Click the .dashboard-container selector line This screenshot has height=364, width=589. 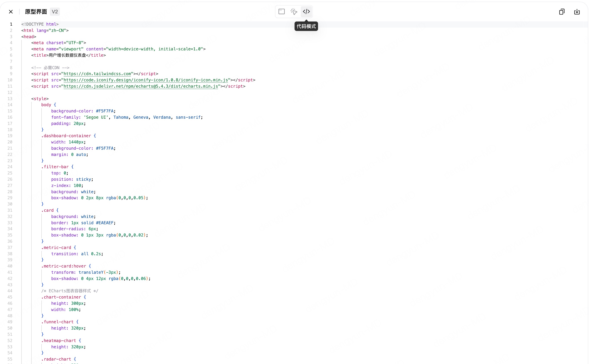(x=68, y=136)
